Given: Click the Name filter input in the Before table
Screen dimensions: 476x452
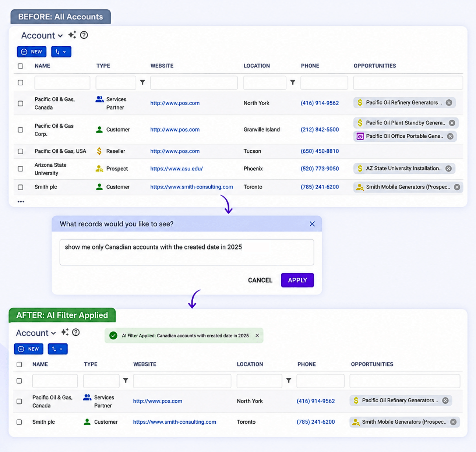Looking at the screenshot, I should pos(62,83).
